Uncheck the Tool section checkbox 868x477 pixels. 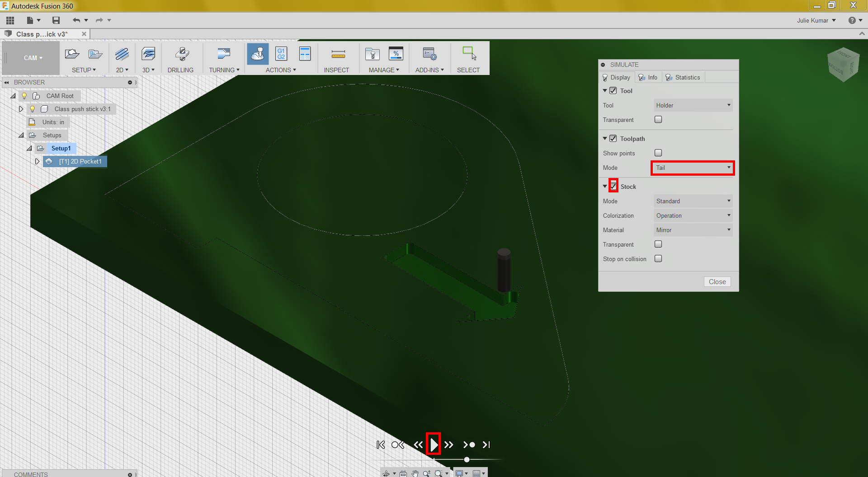(613, 91)
